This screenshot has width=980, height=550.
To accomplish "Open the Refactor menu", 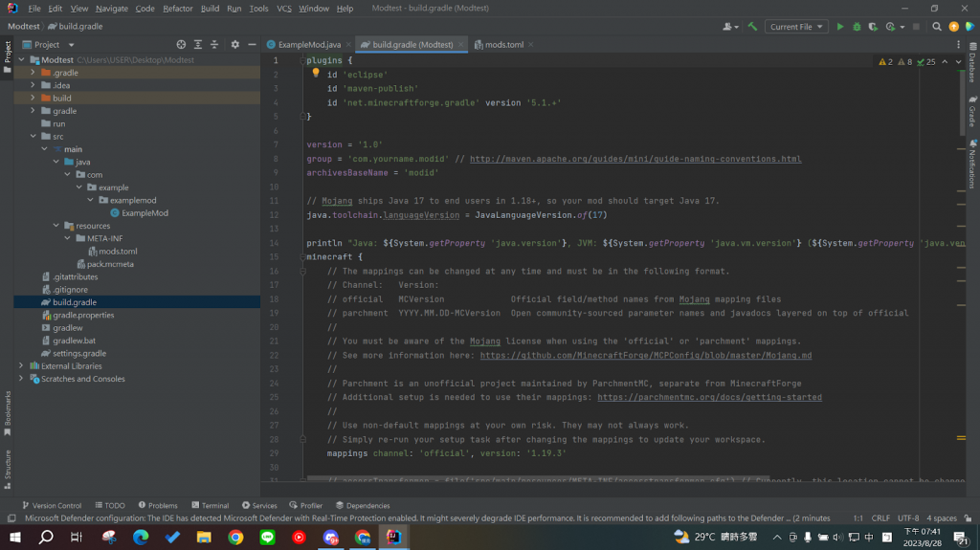I will pos(177,8).
